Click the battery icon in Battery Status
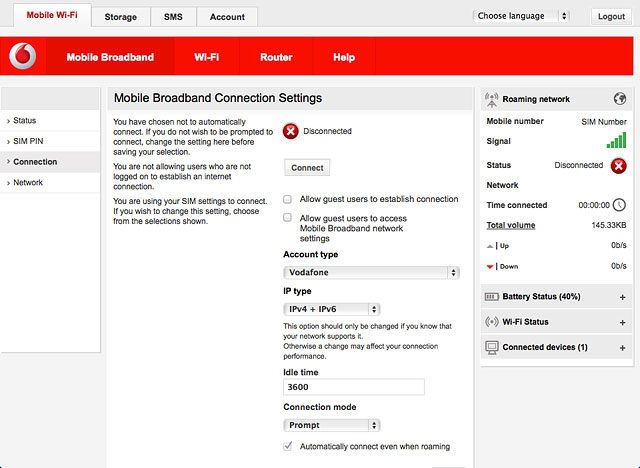640x468 pixels. 491,297
